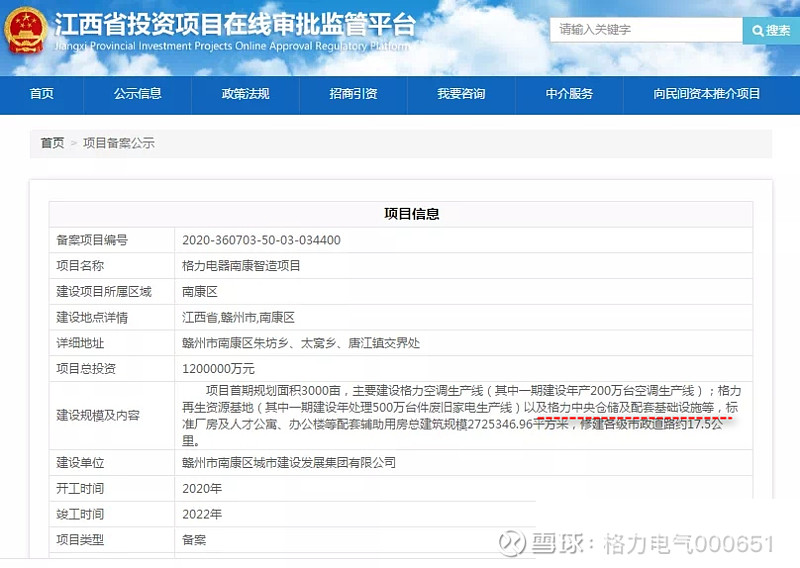Click the construction unit 赣州市南康区城市建设发展集团有限公司
The image size is (800, 568).
289,463
